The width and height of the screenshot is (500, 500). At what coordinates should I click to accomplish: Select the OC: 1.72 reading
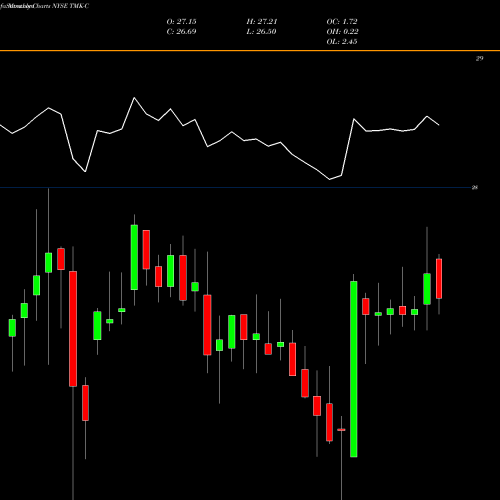coord(342,22)
